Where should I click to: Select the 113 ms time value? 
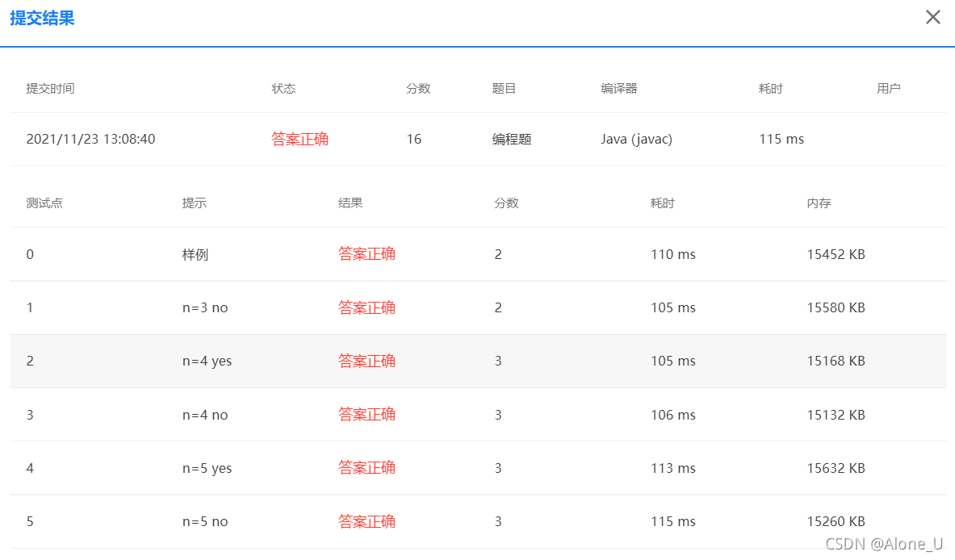[x=673, y=468]
